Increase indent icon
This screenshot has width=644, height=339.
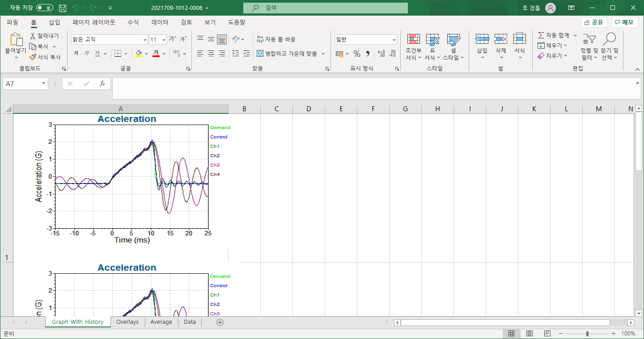pos(246,54)
